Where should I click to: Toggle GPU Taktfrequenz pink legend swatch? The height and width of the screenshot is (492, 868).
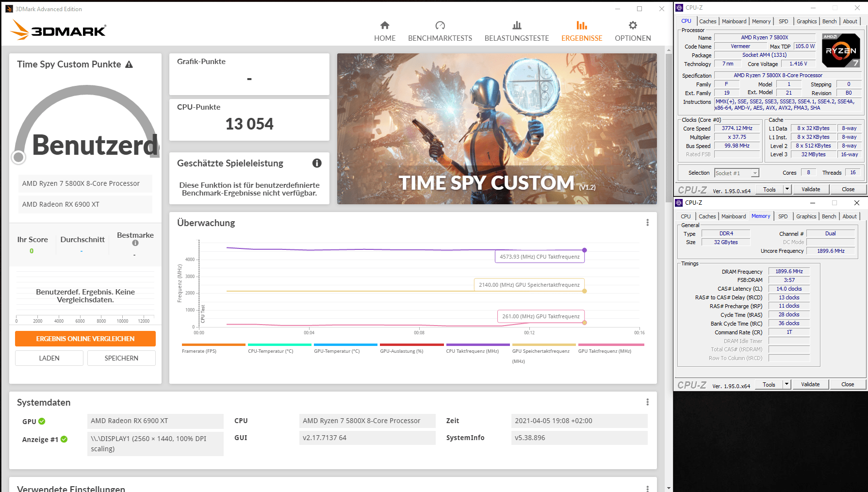pos(611,345)
